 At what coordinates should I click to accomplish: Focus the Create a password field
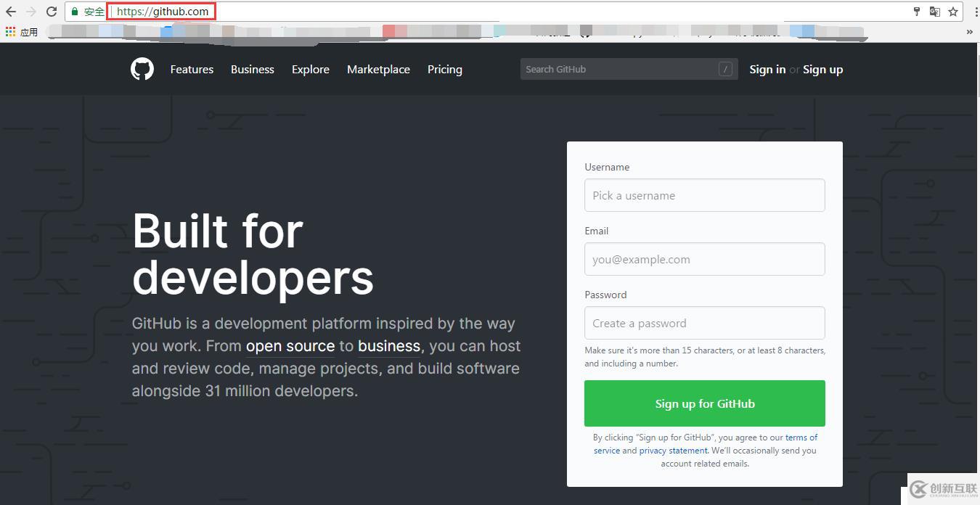point(704,323)
